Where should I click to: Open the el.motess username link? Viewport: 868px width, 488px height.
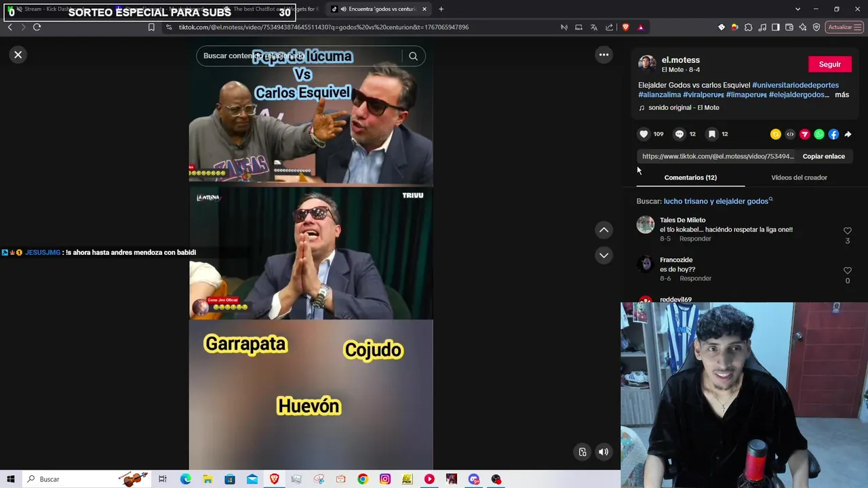coord(681,60)
